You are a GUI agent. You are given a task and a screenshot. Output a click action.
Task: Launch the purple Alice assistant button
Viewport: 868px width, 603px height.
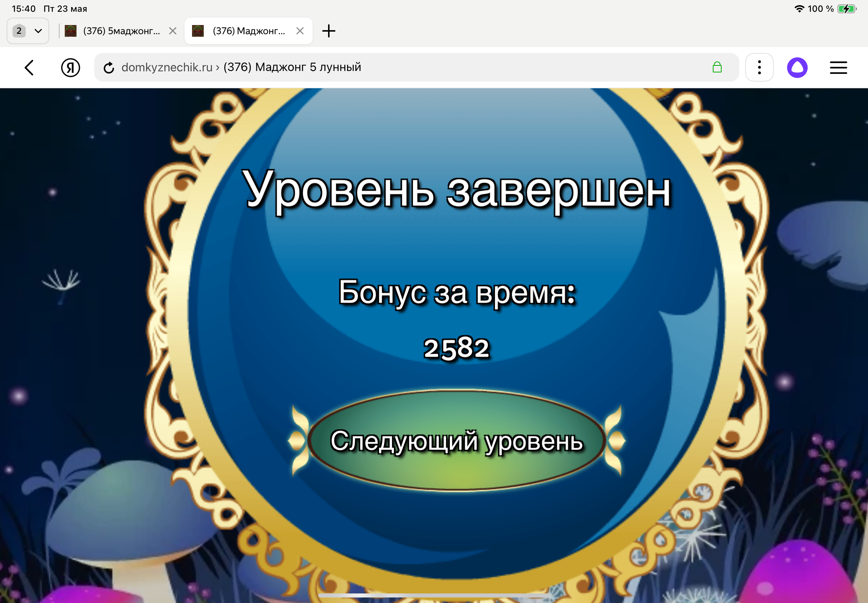point(797,68)
